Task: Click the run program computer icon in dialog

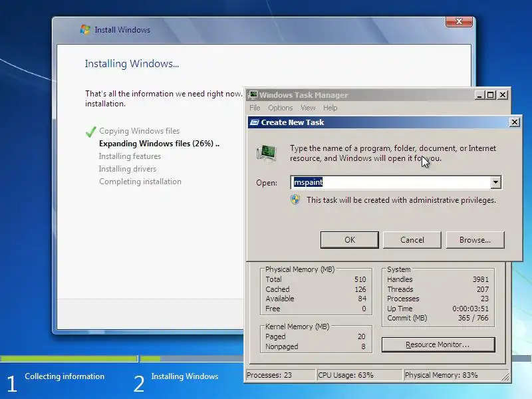Action: [267, 153]
